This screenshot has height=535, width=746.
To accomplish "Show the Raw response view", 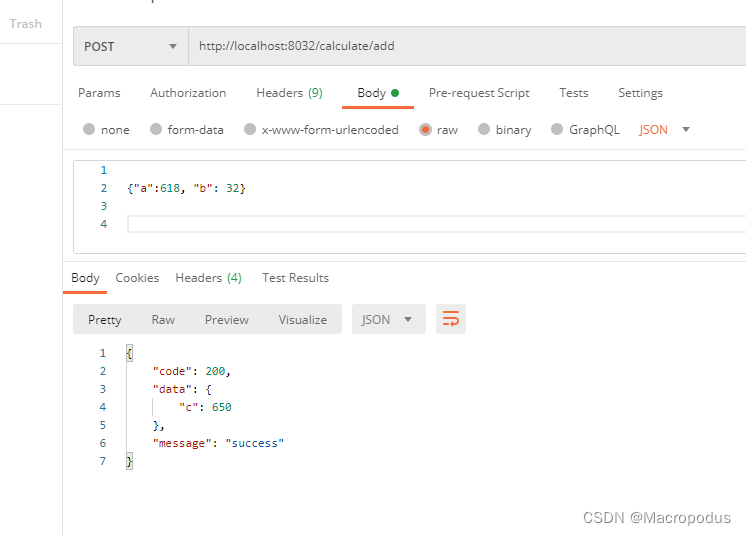I will tap(163, 320).
